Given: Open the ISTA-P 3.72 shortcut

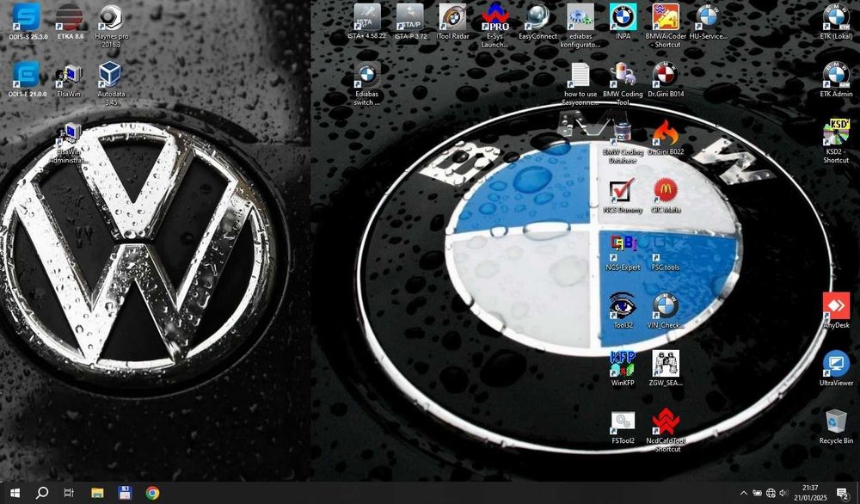Looking at the screenshot, I should point(409,17).
